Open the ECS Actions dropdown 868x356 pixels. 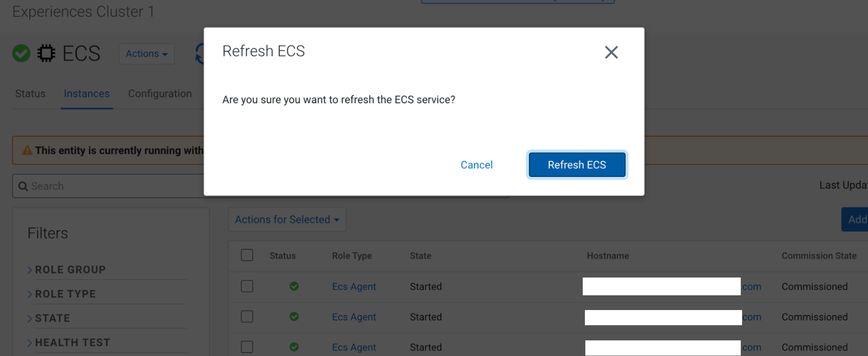tap(146, 54)
